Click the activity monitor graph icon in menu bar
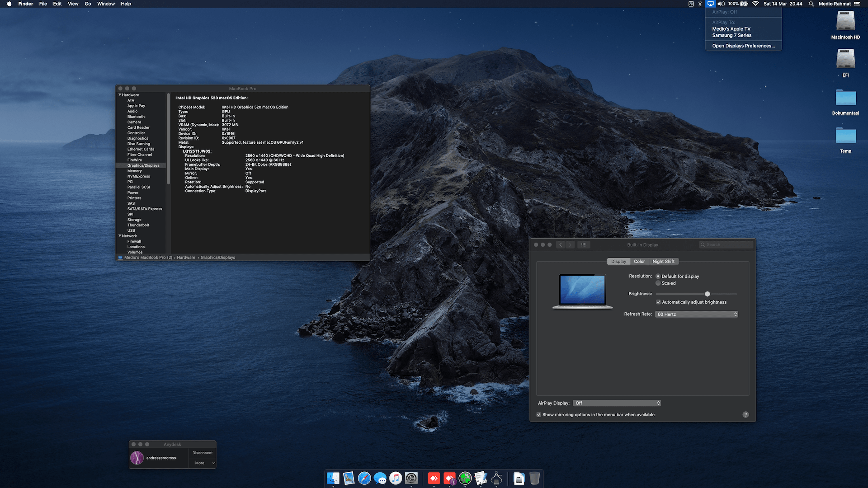Viewport: 868px width, 488px height. 691,4
